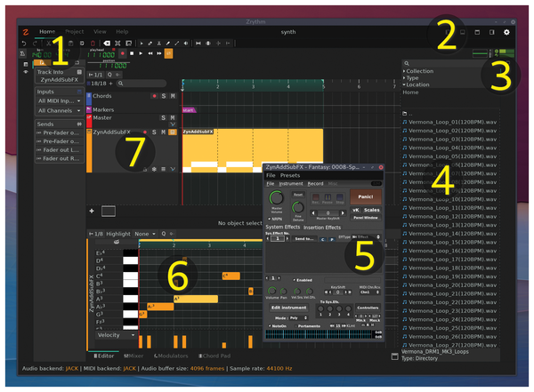534x392 pixels.
Task: Open the Mode Poly dropdown in ZynAddSubFX
Action: pos(298,318)
